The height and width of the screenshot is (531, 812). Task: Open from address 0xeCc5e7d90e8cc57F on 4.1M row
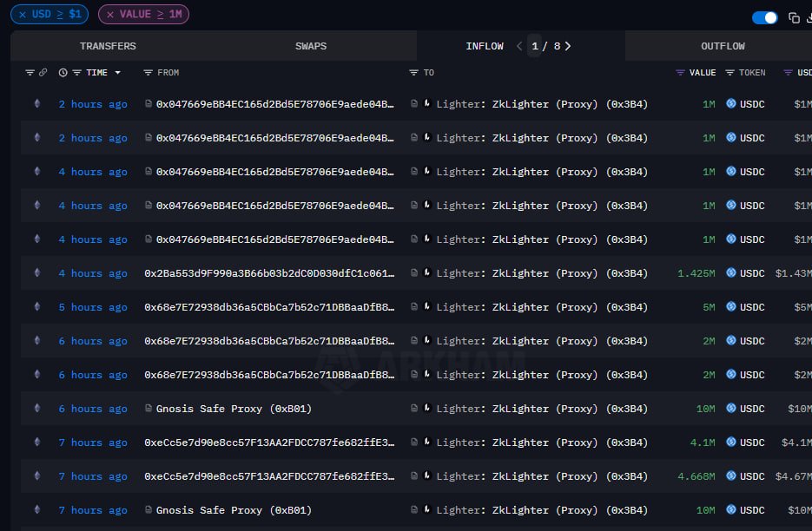pos(269,442)
